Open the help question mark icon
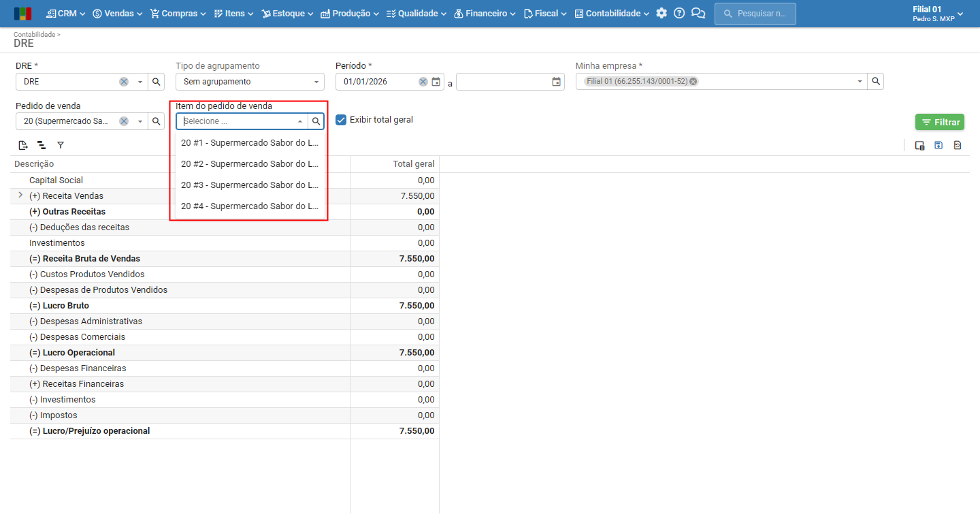Screen dimensions: 980x521 coord(679,13)
